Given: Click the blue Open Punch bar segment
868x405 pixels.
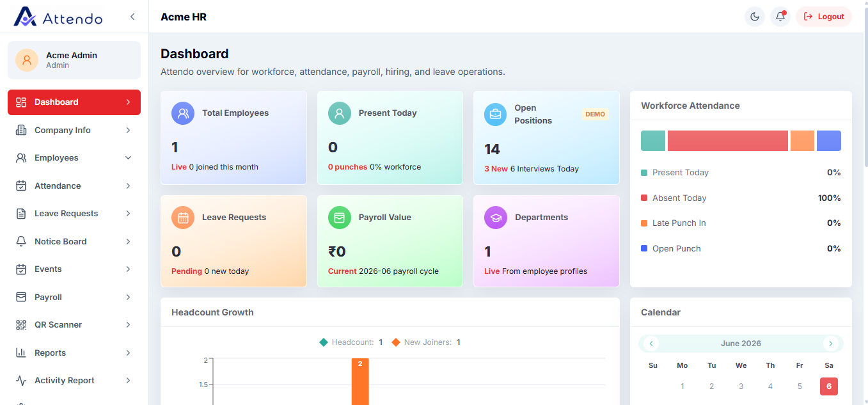Looking at the screenshot, I should tap(829, 141).
